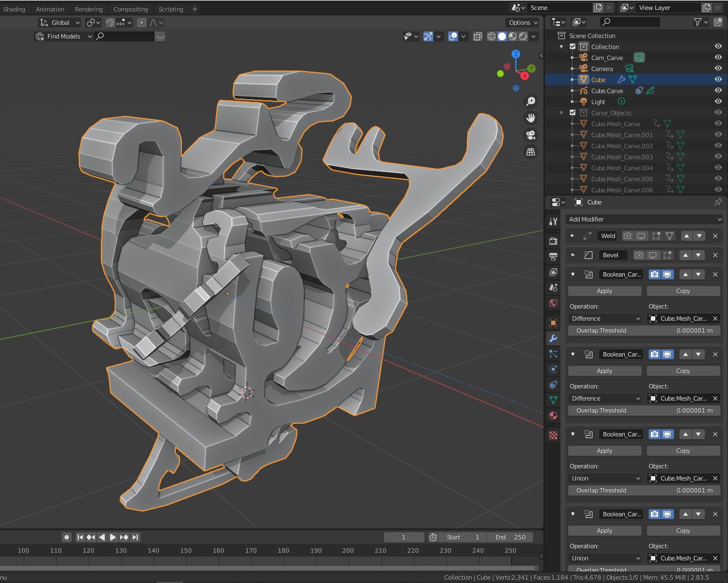Open the Material properties tab icon

pyautogui.click(x=553, y=415)
